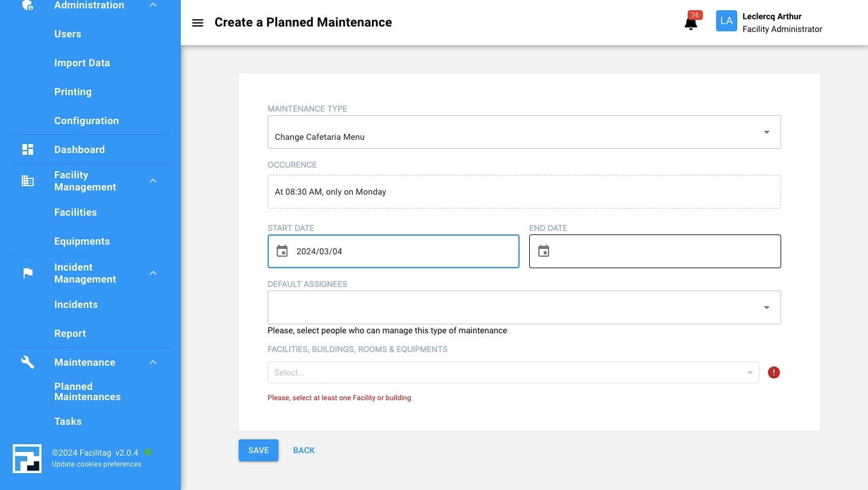Click the Maintenance wrench icon in sidebar
Image resolution: width=868 pixels, height=490 pixels.
[x=27, y=362]
